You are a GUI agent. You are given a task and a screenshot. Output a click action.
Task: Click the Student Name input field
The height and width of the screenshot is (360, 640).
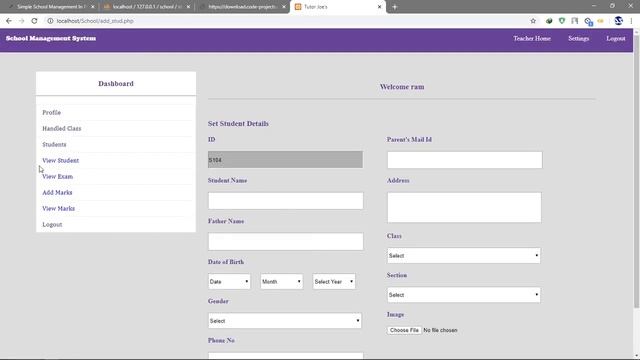[285, 201]
